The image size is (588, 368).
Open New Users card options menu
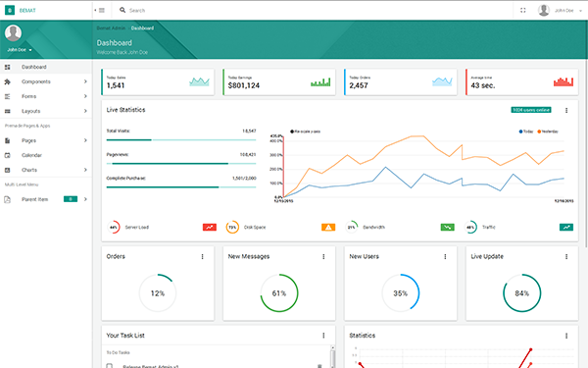tap(445, 257)
